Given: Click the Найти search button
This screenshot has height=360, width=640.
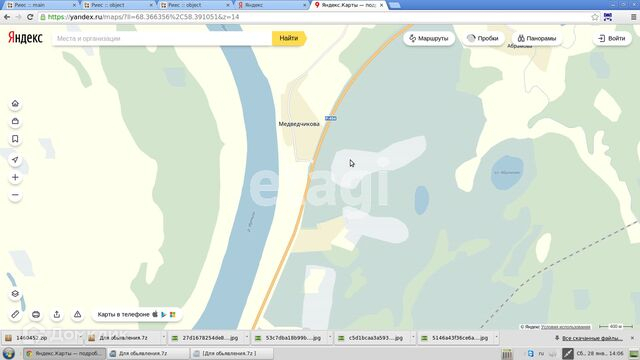Looking at the screenshot, I should (x=289, y=38).
